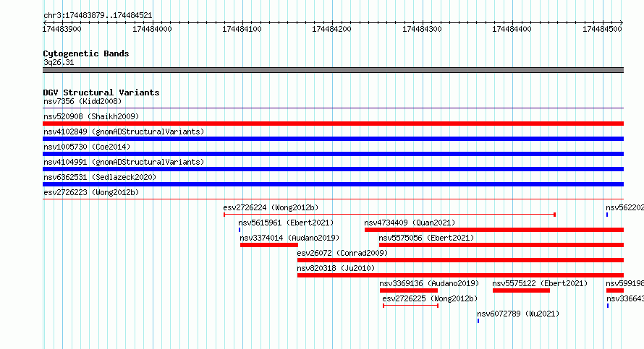Click the blue mark under nsv562202
Screen dimensions: 644x349
pyautogui.click(x=607, y=215)
